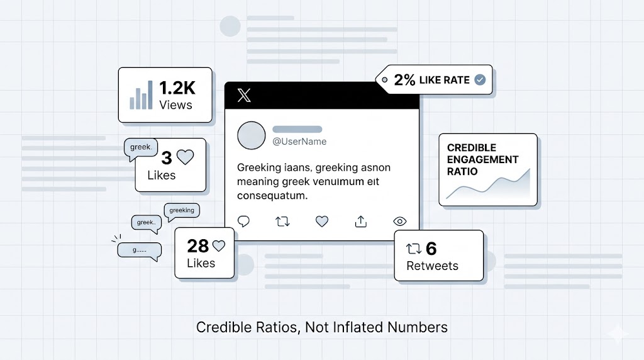Toggle the eye views icon
The height and width of the screenshot is (360, 644).
tap(400, 221)
